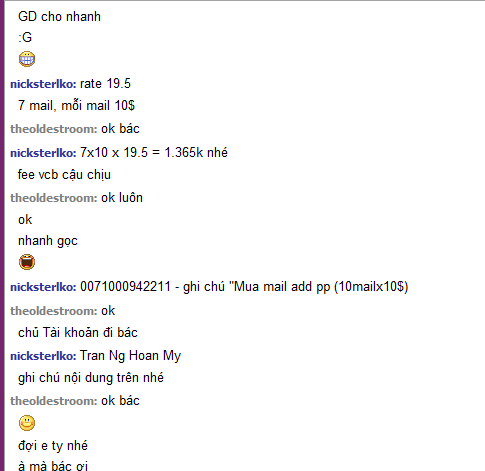The height and width of the screenshot is (471, 485).
Task: Click the message 'GD cho nhanh'
Action: (x=59, y=17)
